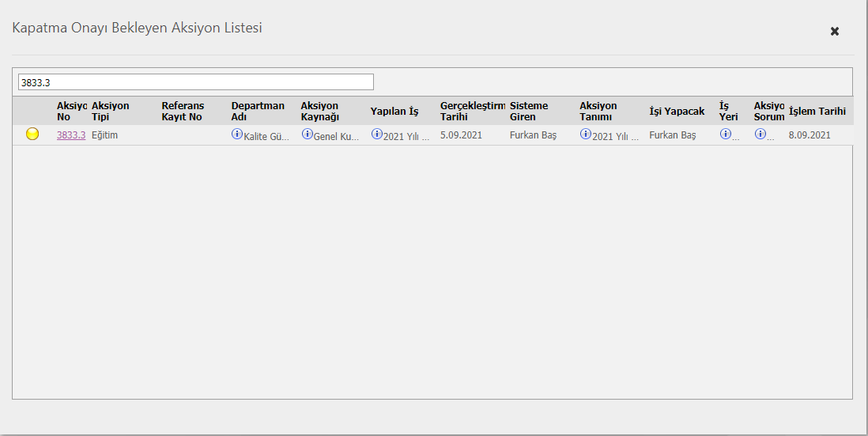868x436 pixels.
Task: Show the info icon in Aksiyon Tanımı cell
Action: (585, 135)
